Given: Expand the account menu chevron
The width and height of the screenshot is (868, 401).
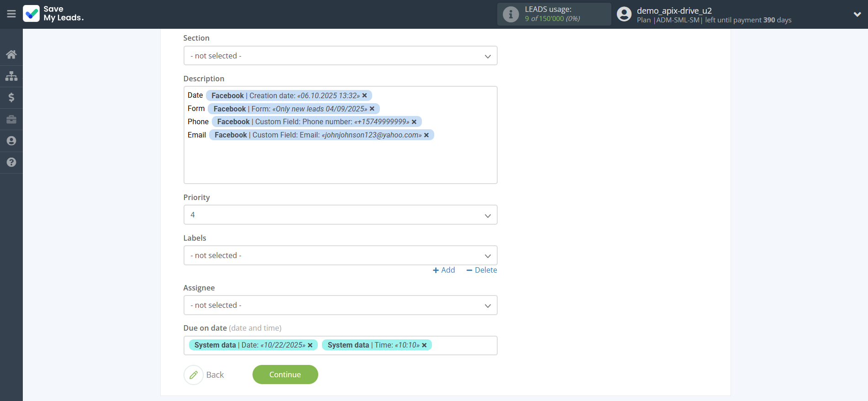Looking at the screenshot, I should [857, 14].
